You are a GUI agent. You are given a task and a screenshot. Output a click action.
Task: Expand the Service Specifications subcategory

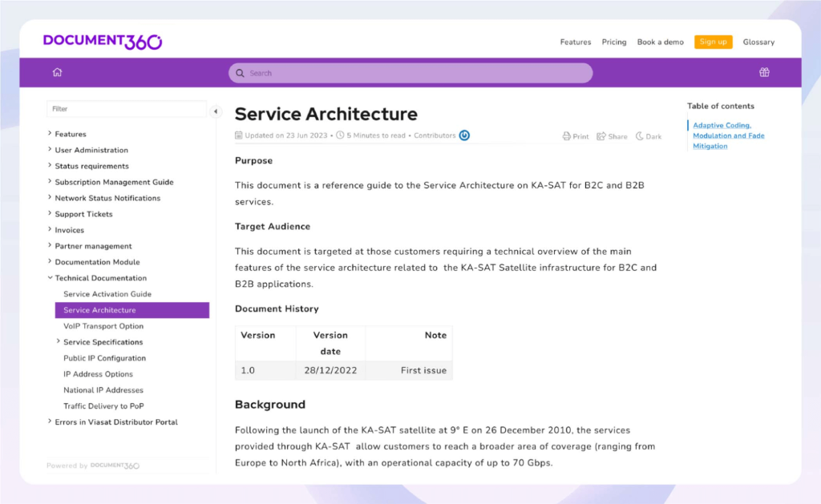(x=58, y=342)
